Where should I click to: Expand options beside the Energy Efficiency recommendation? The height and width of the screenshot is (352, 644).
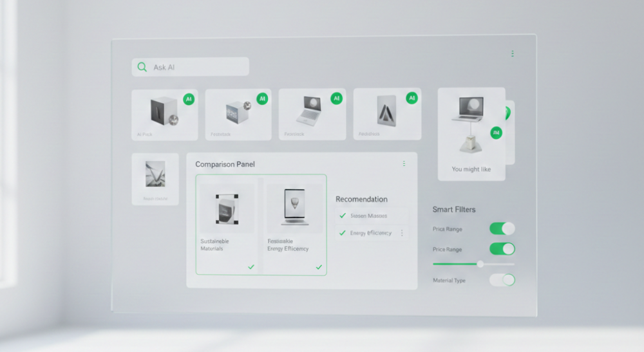(402, 233)
